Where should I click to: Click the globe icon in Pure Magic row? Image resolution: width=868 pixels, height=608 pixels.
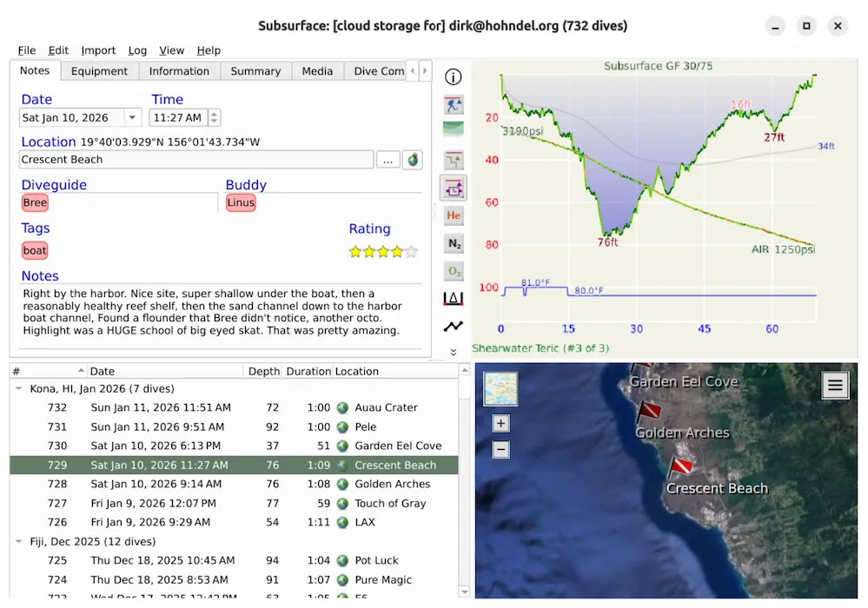click(342, 580)
